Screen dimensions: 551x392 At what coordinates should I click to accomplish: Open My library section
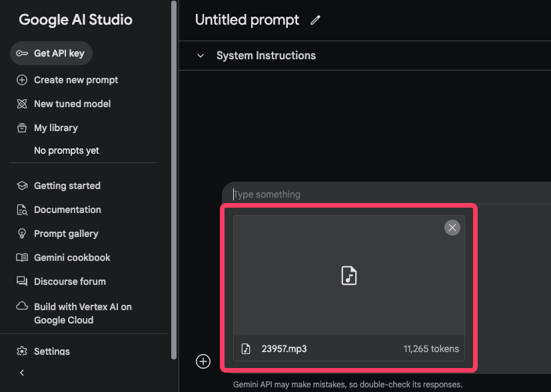(x=55, y=128)
